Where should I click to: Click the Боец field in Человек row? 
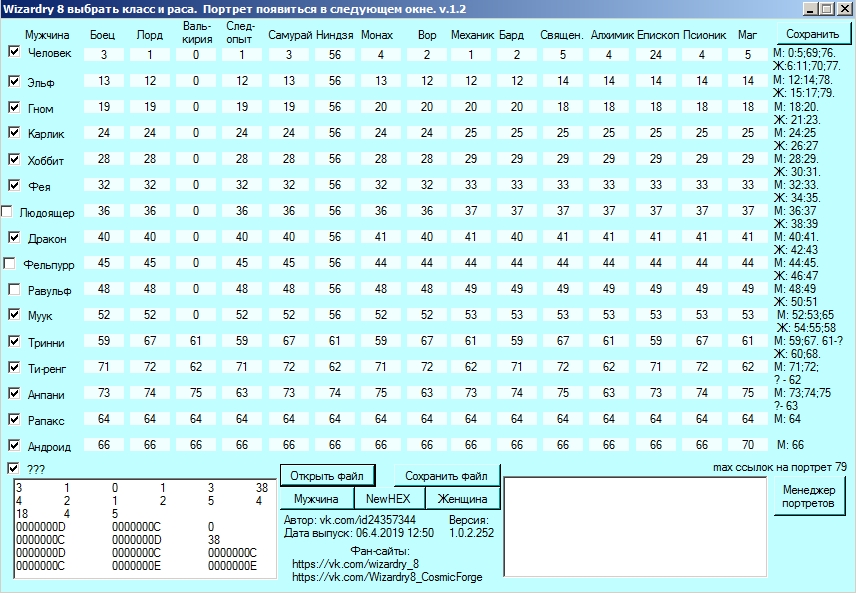103,54
